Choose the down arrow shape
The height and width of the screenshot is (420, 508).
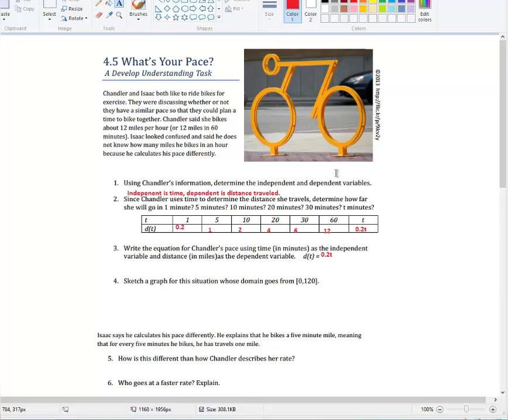[x=159, y=17]
